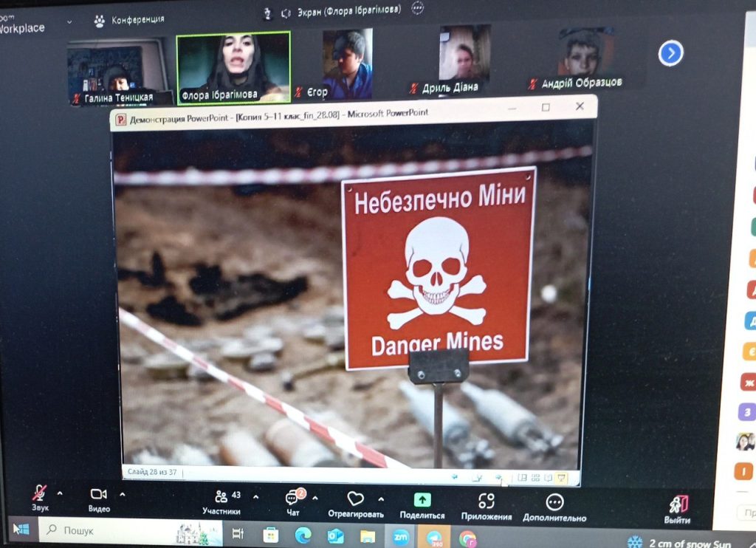This screenshot has height=548, width=756.
Task: Expand the arrow next to Чат
Action: pos(315,498)
